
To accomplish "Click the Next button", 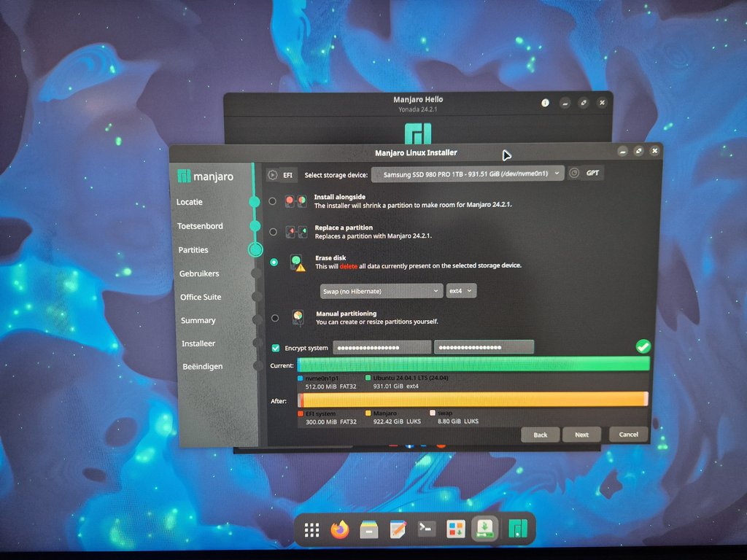I will (581, 435).
